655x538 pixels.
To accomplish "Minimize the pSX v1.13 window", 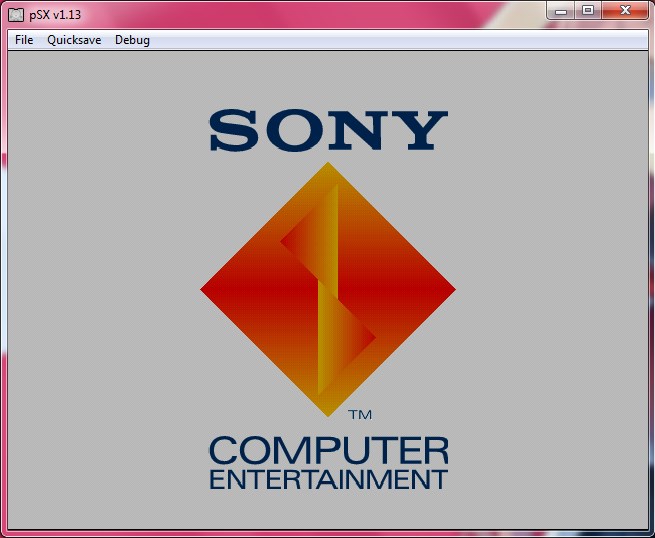I will [561, 10].
